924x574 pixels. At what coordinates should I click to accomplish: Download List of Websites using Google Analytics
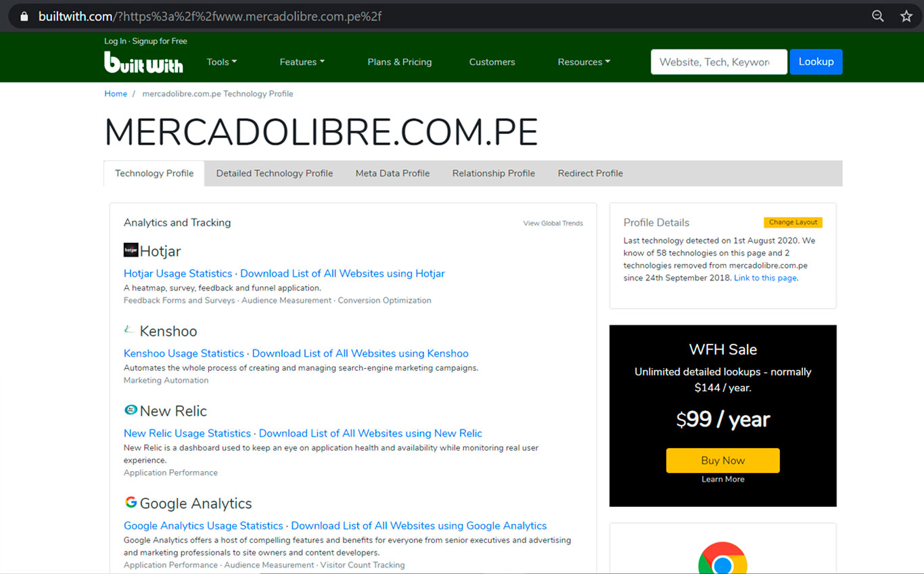[419, 525]
